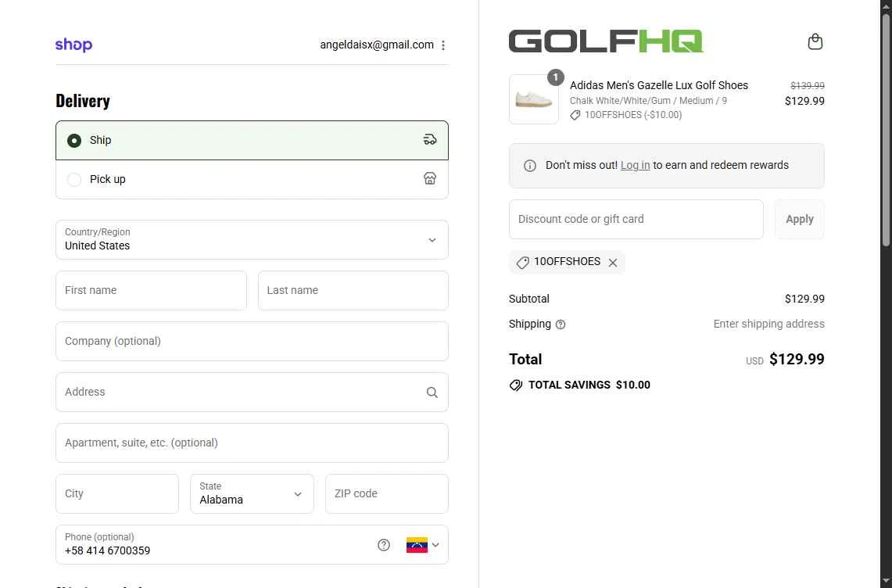Click the Apply discount button
The image size is (892, 588).
799,219
